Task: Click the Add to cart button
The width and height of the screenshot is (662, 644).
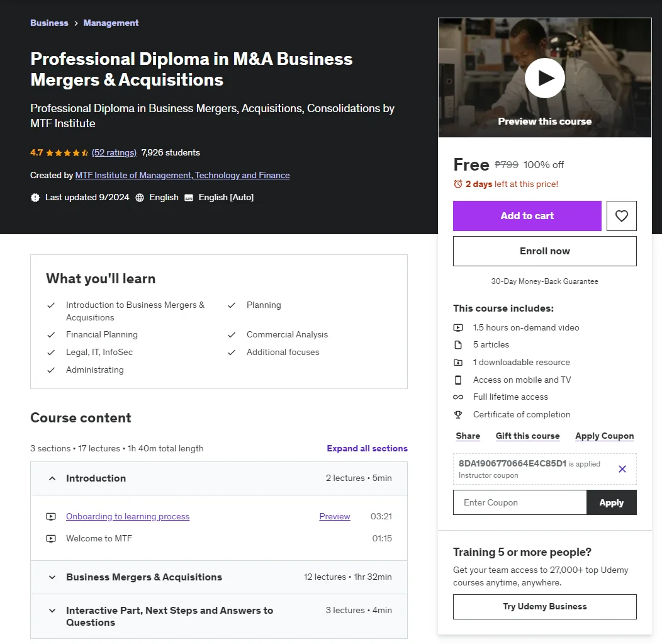Action: 527,216
